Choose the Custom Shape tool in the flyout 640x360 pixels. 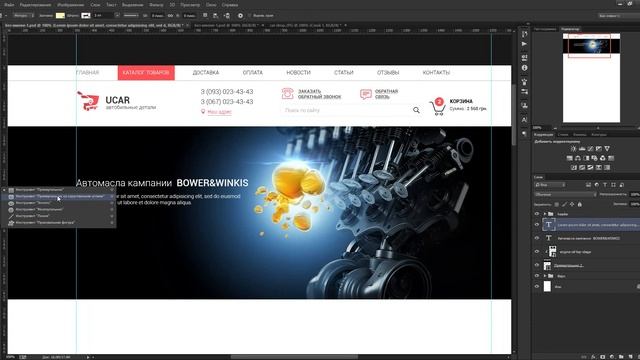[60, 223]
